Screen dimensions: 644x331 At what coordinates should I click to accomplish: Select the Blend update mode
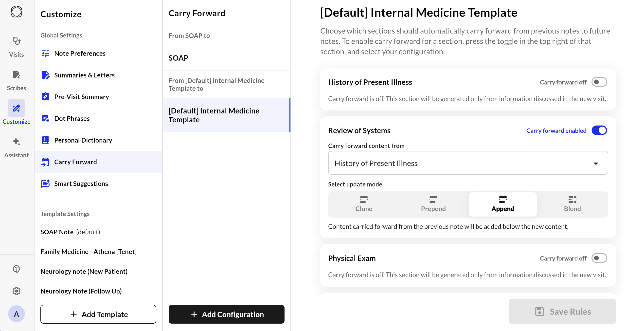point(572,204)
